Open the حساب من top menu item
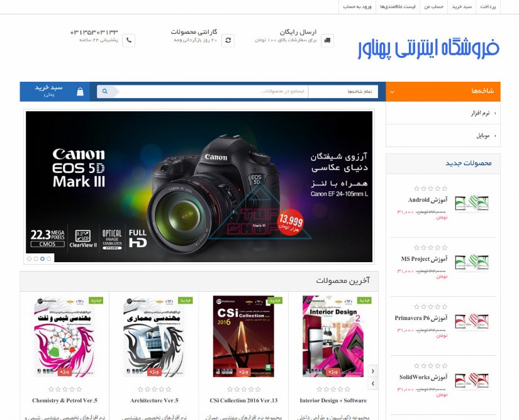The image size is (519, 420). point(433,7)
